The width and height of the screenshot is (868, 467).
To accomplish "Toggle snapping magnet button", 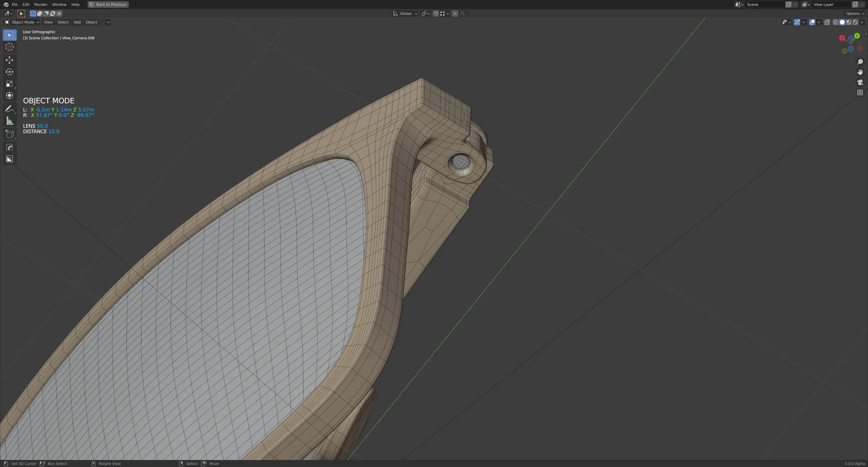I will click(x=436, y=14).
